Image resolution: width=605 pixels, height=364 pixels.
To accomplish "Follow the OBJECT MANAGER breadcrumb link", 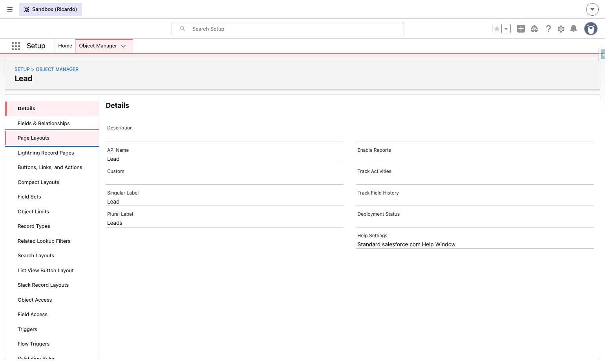I will pyautogui.click(x=57, y=69).
